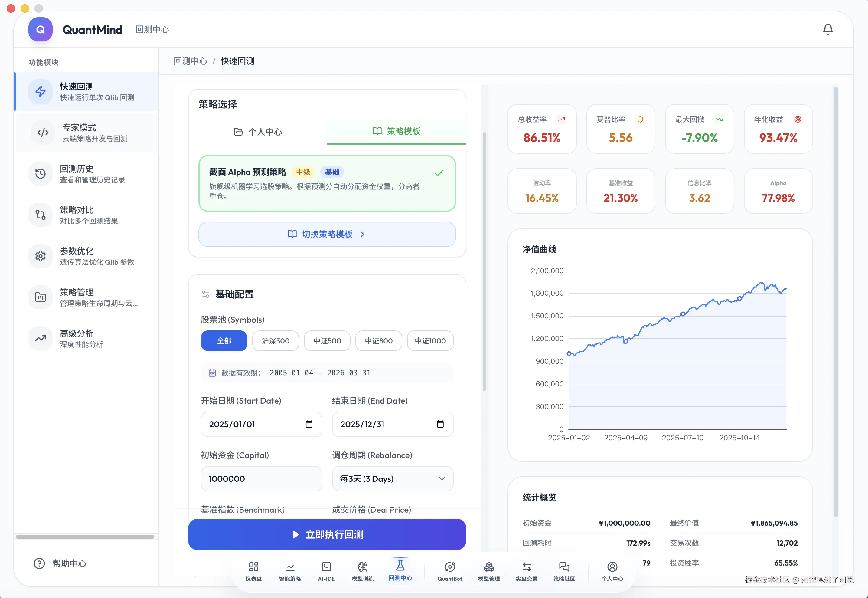The width and height of the screenshot is (868, 598).
Task: Open the notification bell
Action: [827, 29]
